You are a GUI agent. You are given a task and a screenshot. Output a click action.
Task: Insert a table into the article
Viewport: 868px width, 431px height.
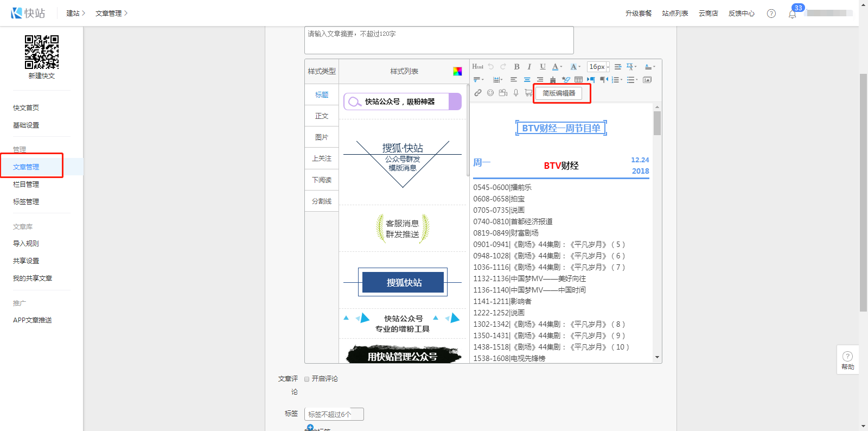tap(579, 80)
